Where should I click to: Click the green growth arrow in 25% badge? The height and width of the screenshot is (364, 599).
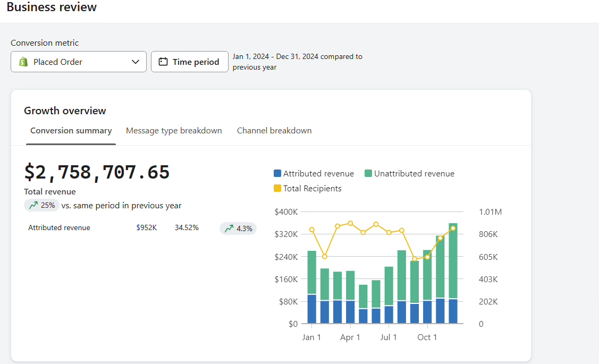point(33,205)
